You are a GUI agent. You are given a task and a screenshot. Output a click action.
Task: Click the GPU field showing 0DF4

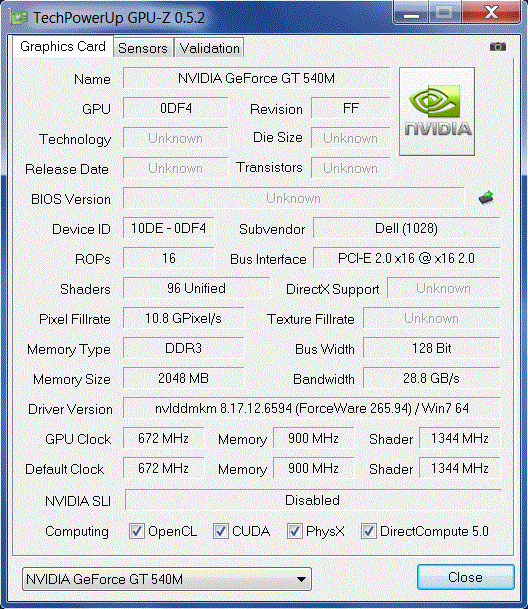[176, 108]
